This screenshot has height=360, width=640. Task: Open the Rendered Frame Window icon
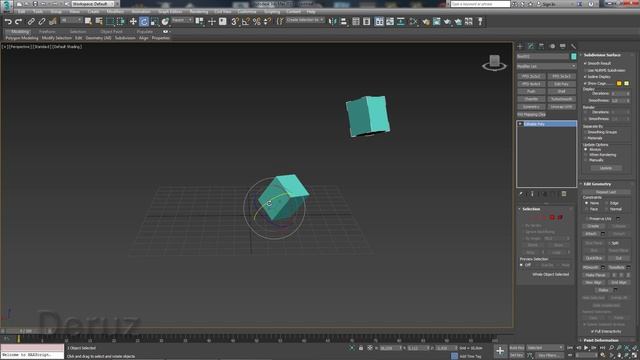click(436, 21)
